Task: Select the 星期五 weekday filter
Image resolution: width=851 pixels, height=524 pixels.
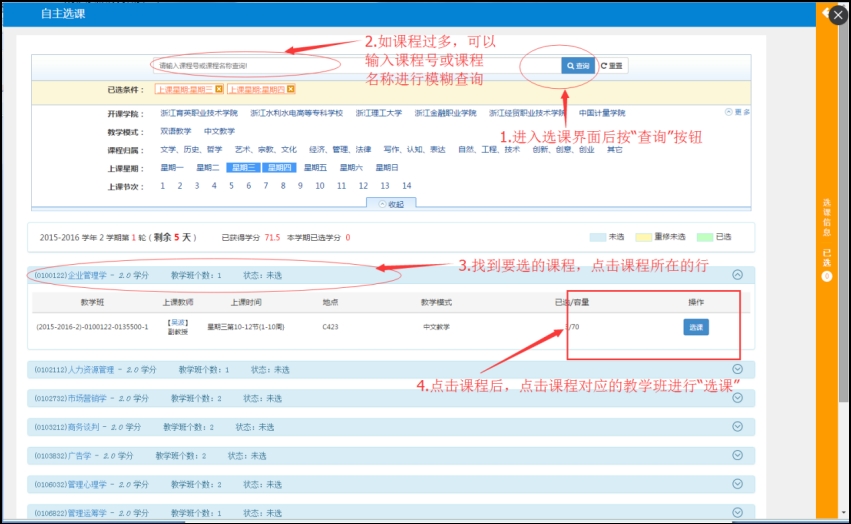Action: point(315,168)
